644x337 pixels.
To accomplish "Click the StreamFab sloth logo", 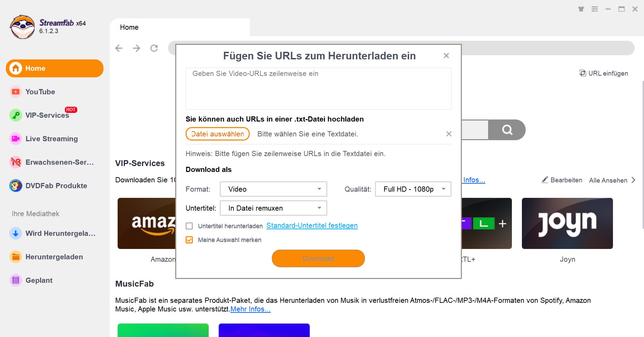I will click(22, 27).
